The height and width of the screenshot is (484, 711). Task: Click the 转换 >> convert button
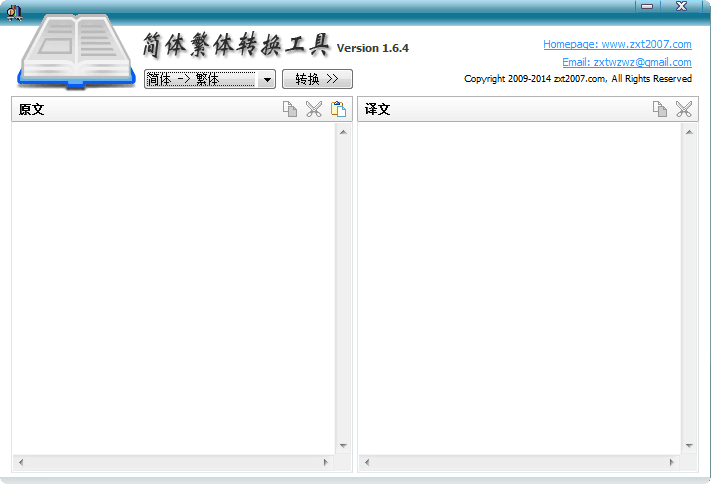(317, 79)
